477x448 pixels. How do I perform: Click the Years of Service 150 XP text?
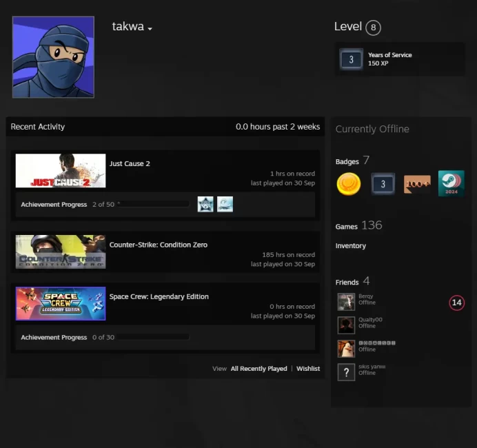[x=389, y=59]
